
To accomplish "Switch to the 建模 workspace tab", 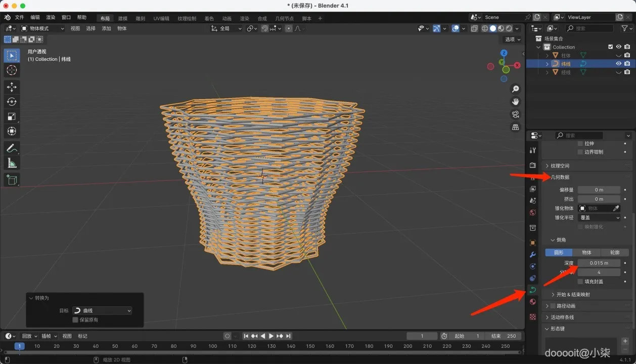I will [123, 18].
